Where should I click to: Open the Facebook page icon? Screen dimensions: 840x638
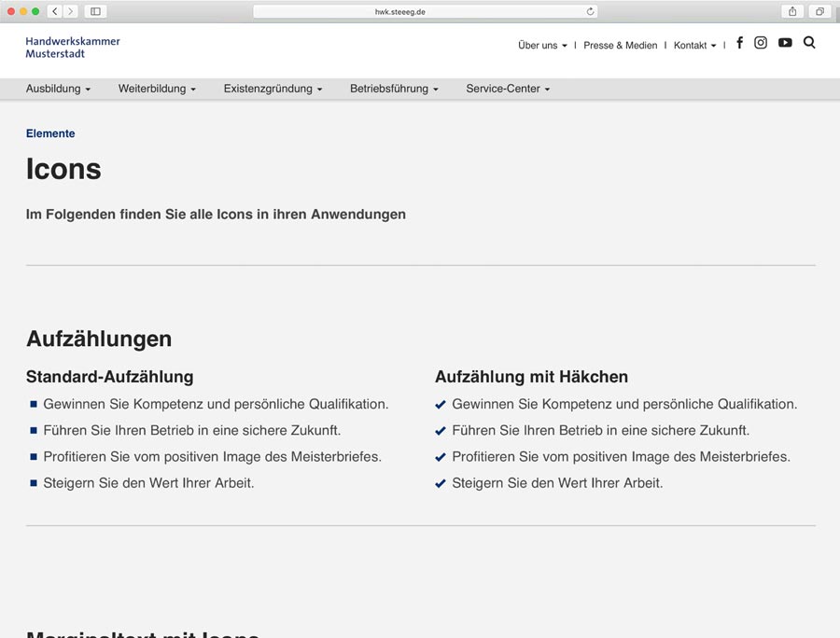click(739, 43)
